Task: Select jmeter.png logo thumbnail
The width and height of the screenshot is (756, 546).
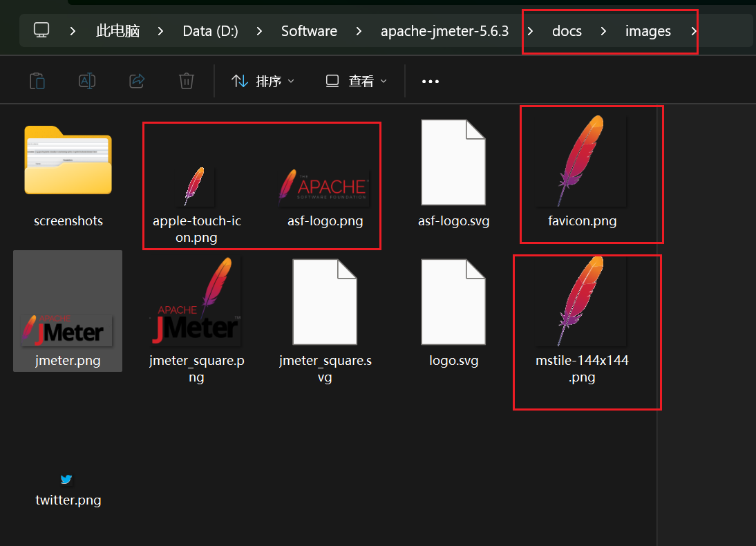Action: (x=67, y=330)
